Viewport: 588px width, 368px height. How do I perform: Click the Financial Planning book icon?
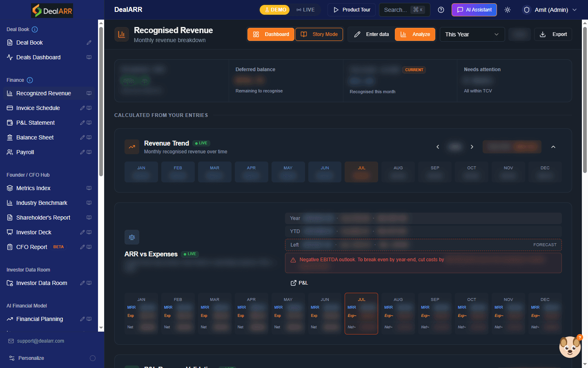point(89,319)
